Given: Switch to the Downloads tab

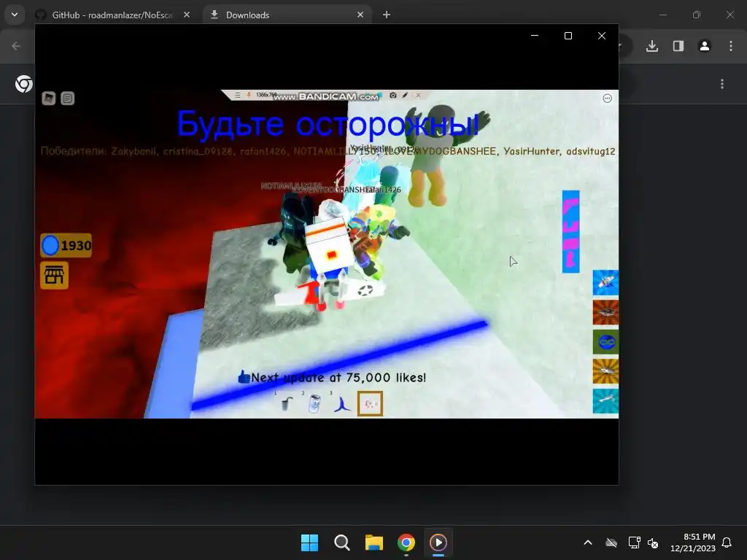Looking at the screenshot, I should 286,15.
